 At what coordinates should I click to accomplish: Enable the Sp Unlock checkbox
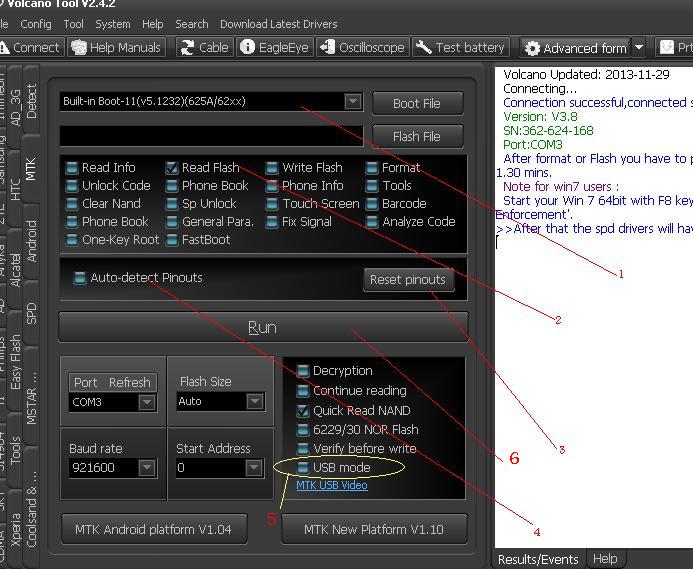click(171, 204)
